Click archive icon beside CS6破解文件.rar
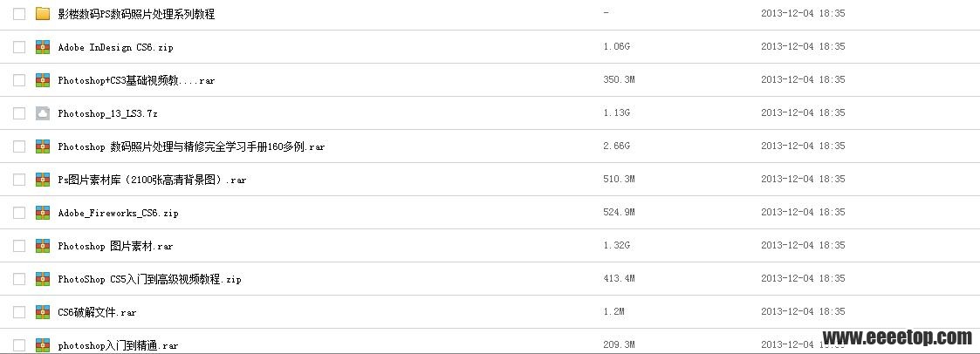The height and width of the screenshot is (354, 980). 43,312
